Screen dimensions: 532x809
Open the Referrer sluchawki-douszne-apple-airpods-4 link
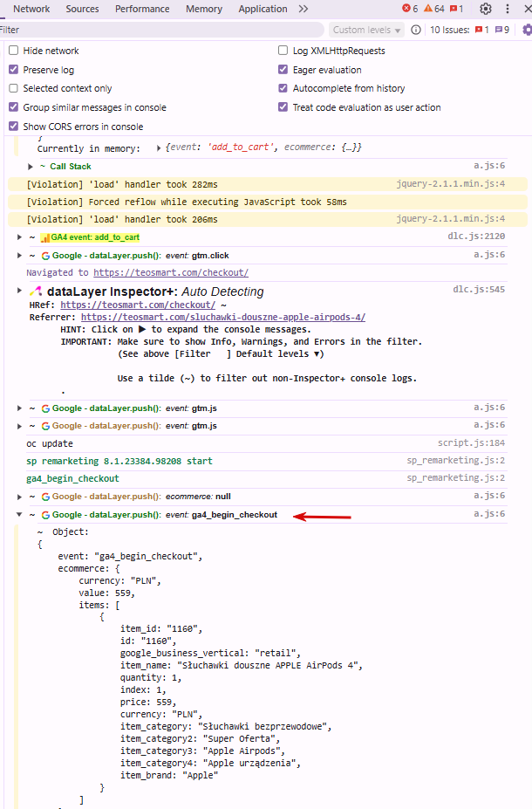coord(223,318)
